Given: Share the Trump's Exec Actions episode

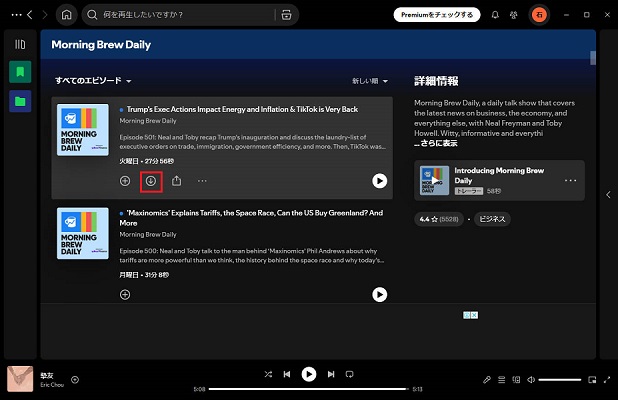Looking at the screenshot, I should click(177, 181).
